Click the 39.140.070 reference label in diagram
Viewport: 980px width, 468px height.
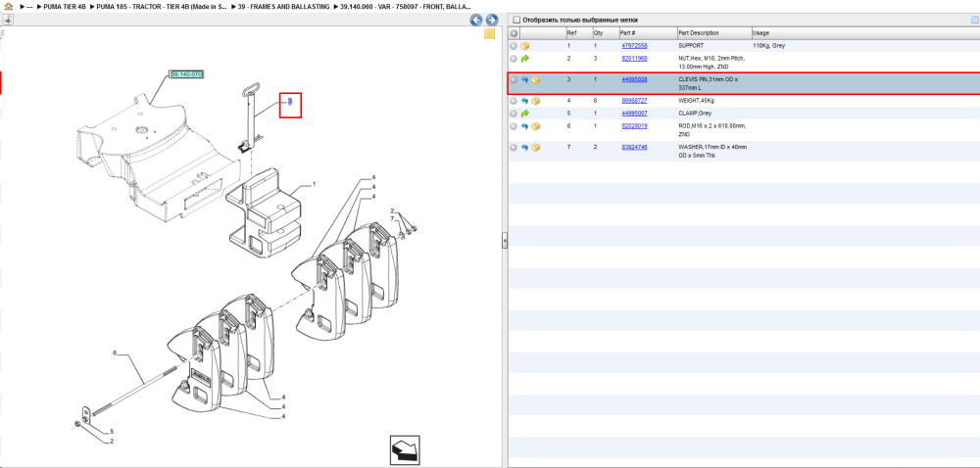(187, 74)
